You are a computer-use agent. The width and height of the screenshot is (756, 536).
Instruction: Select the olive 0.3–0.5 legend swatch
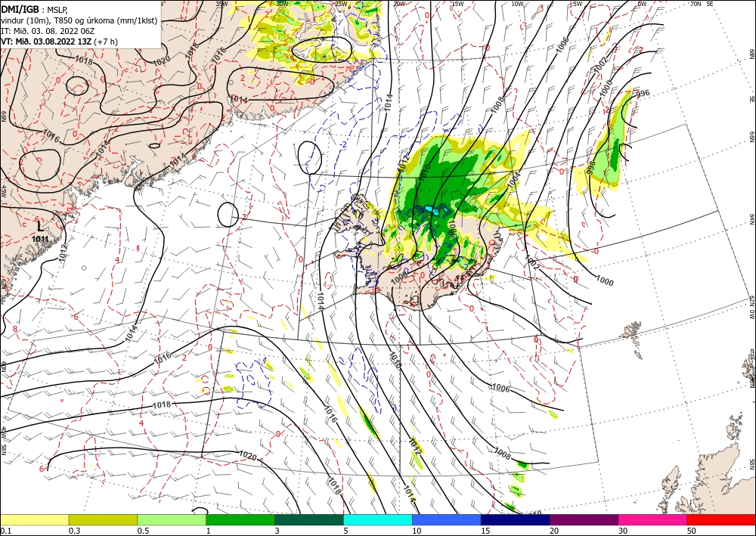[103, 519]
